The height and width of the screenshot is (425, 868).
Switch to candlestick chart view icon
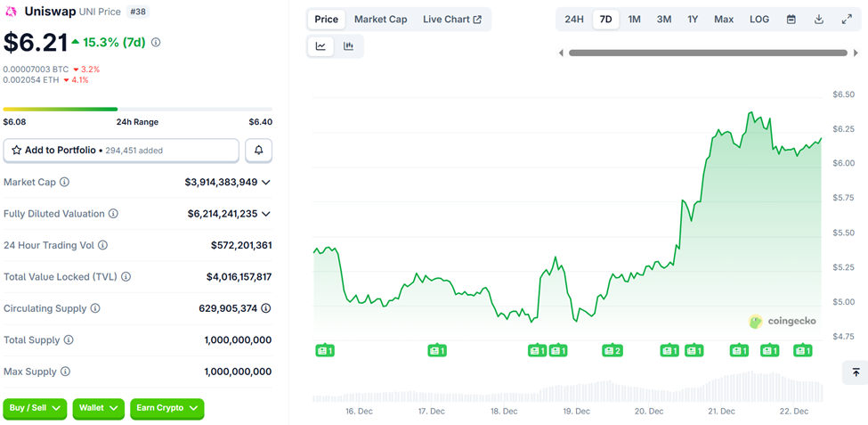(348, 46)
